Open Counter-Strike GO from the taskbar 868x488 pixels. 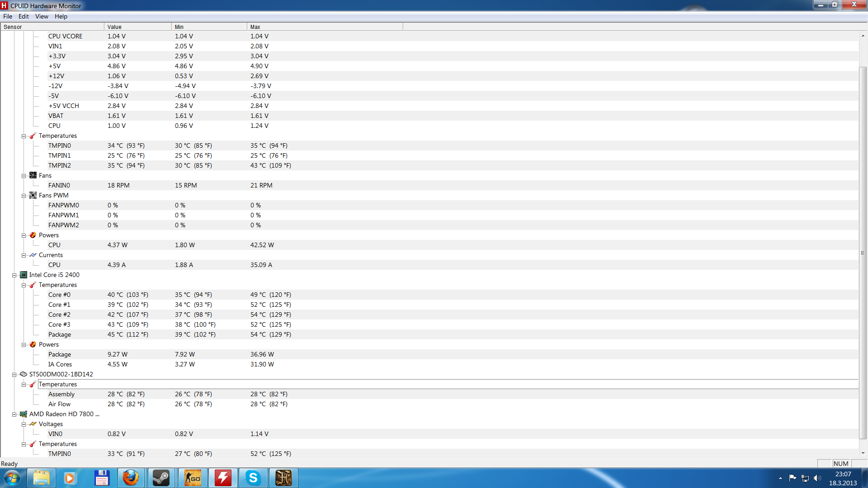pyautogui.click(x=193, y=478)
